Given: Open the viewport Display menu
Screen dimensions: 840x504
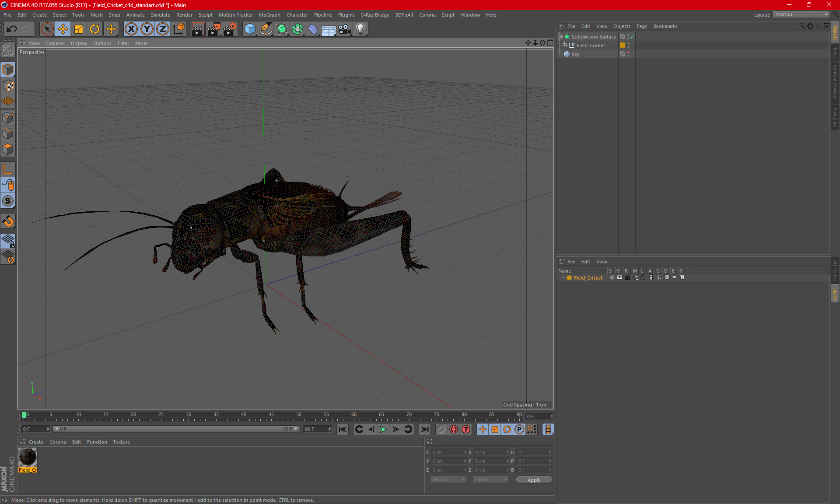Looking at the screenshot, I should pyautogui.click(x=79, y=43).
